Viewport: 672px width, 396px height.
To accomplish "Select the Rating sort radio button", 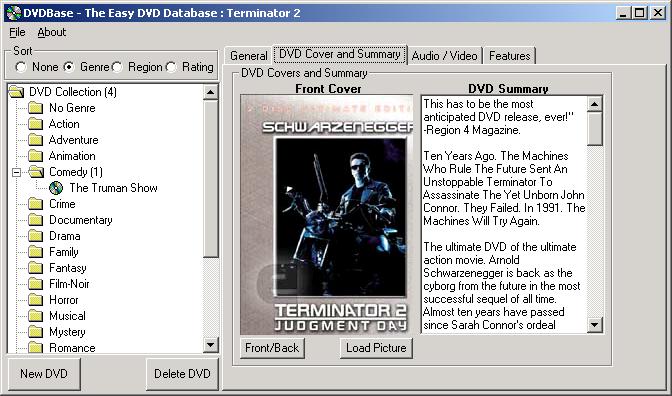I will tap(171, 67).
